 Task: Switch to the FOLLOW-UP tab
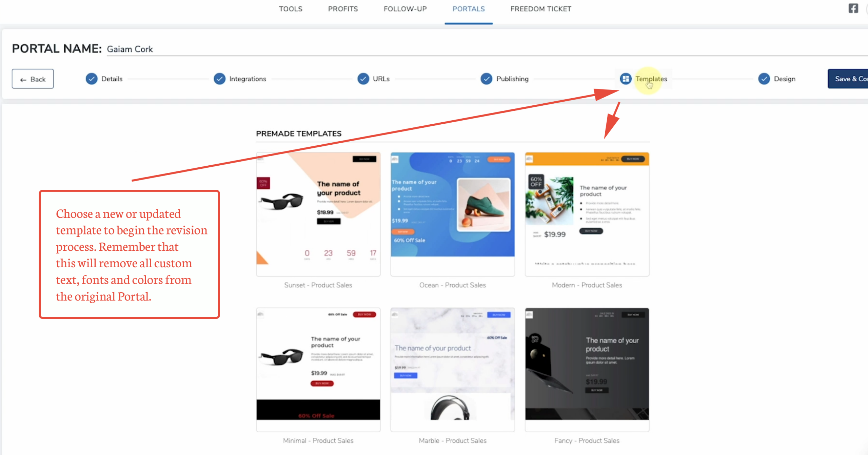click(405, 9)
